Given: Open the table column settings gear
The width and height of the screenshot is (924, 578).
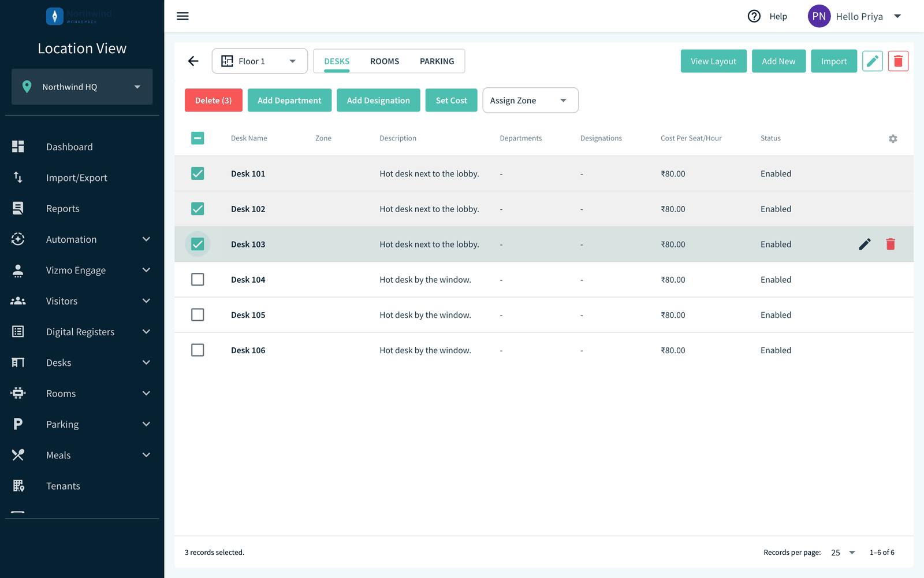Looking at the screenshot, I should tap(893, 139).
